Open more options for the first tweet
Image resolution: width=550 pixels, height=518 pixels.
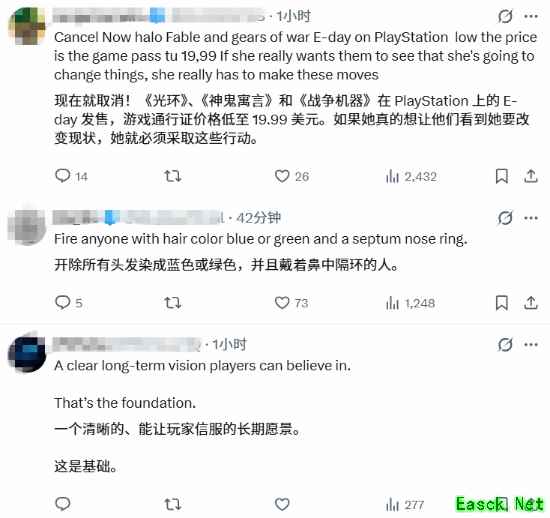click(x=531, y=16)
